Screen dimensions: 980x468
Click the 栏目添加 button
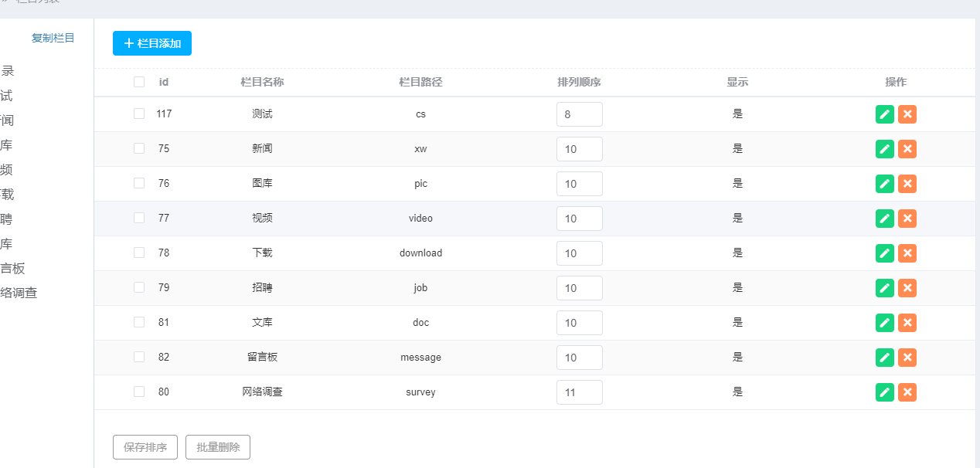pyautogui.click(x=152, y=43)
